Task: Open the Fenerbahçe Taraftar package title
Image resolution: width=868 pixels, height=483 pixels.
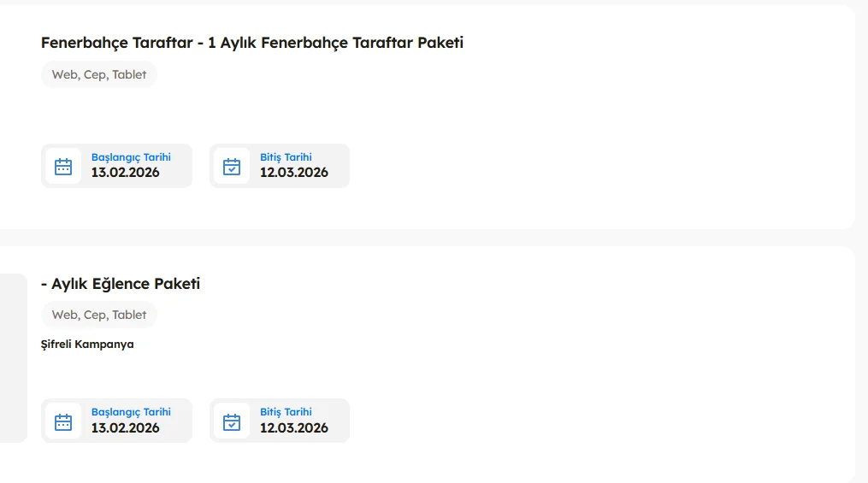Action: pos(251,43)
